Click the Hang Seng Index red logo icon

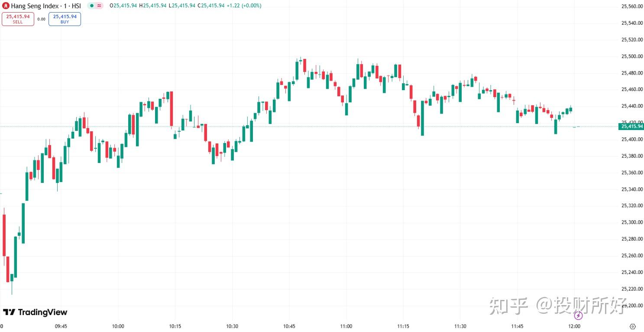6,6
